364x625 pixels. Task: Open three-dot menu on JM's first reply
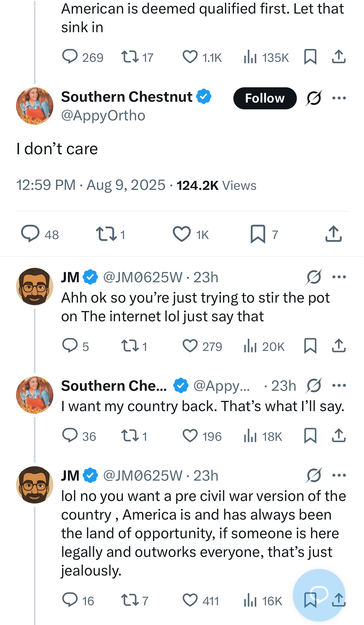(x=339, y=277)
